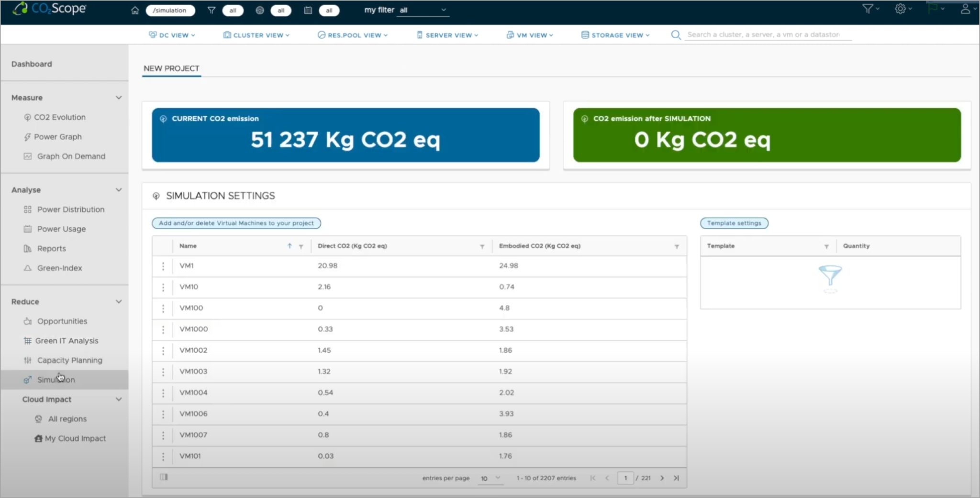980x498 pixels.
Task: Click the table column visibility toggle at bottom left
Action: 164,477
